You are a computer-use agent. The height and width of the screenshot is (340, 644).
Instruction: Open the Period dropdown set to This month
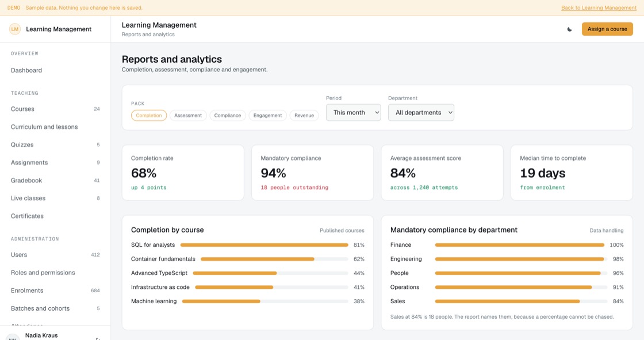point(353,113)
